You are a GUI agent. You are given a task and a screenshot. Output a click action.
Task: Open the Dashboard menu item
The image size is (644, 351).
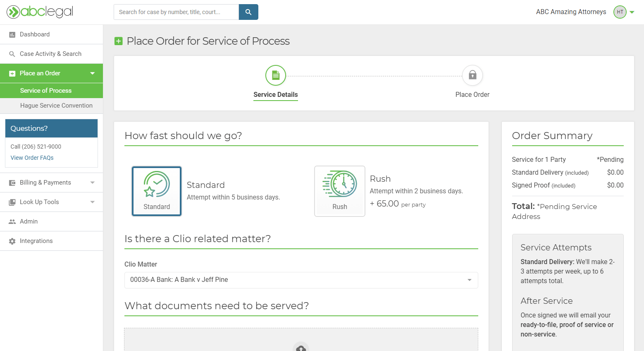click(x=51, y=34)
